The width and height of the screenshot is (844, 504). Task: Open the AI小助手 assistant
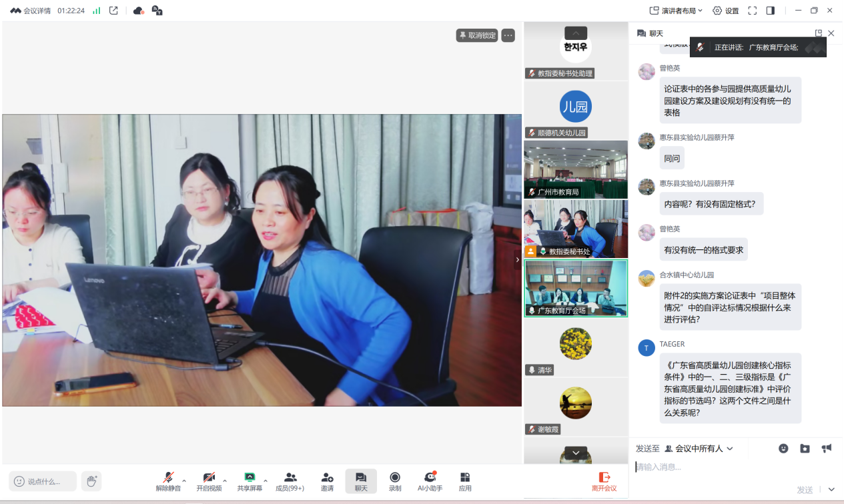click(430, 481)
